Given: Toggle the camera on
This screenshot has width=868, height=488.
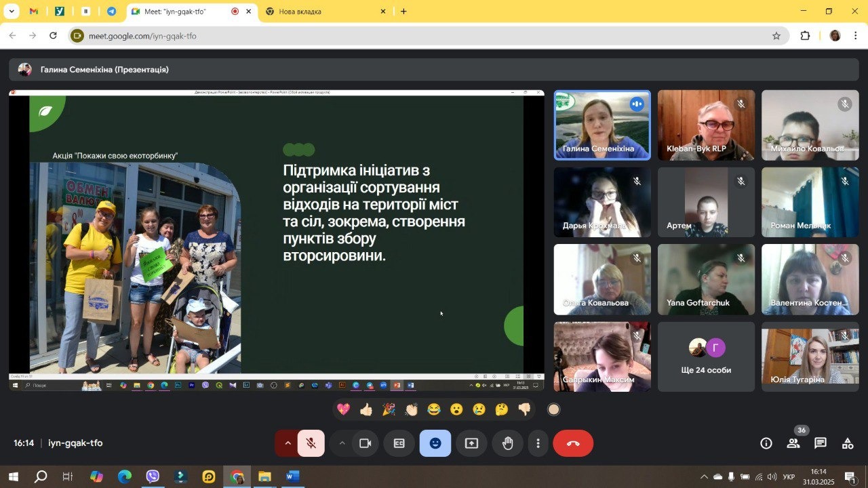Looking at the screenshot, I should (x=366, y=443).
